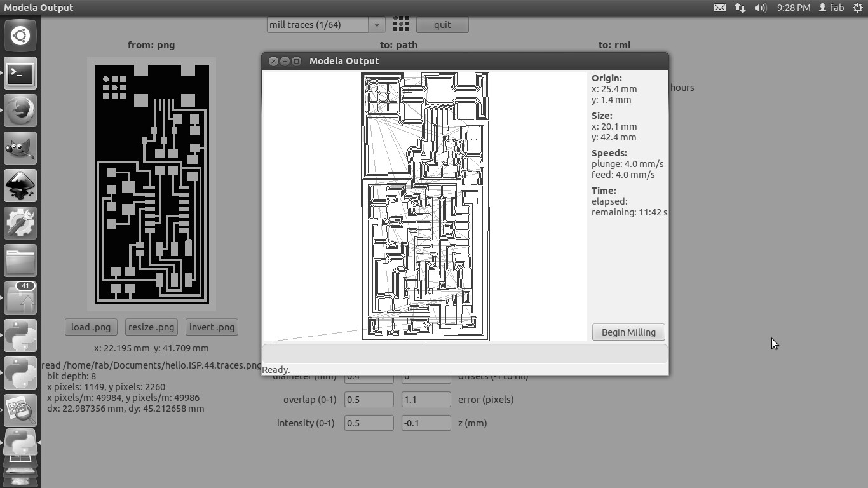868x488 pixels.
Task: Click the 'from: png' heading
Action: [151, 45]
